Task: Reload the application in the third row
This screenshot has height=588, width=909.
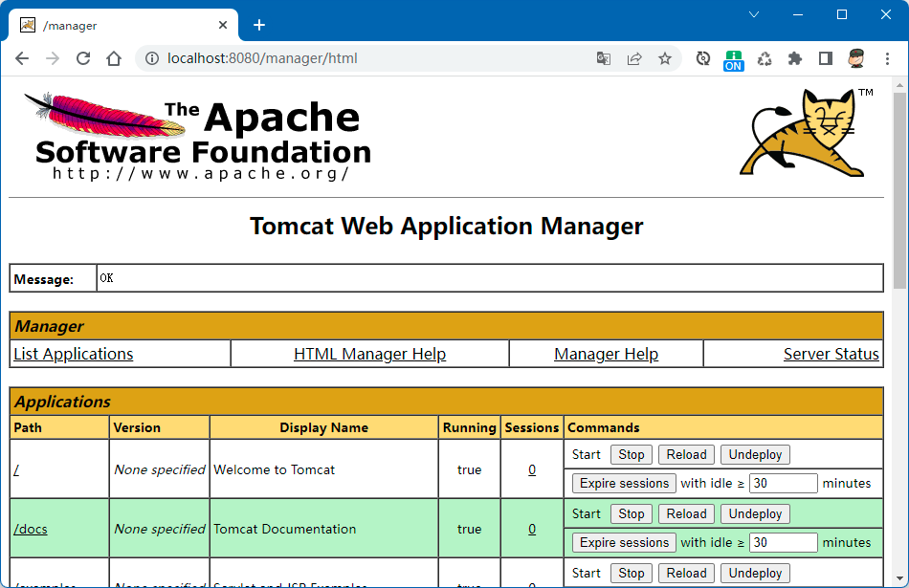Action: [x=686, y=573]
